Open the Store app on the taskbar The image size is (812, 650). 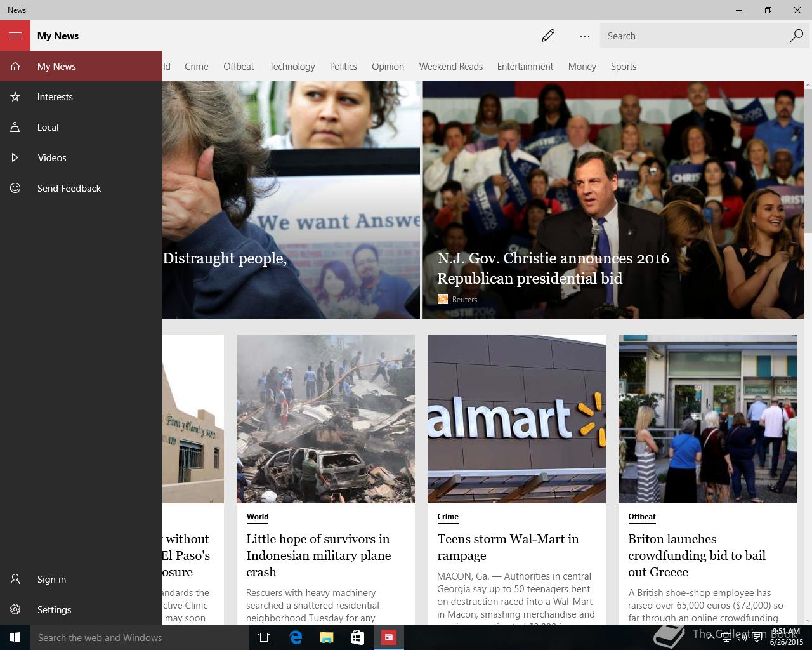[x=358, y=637]
